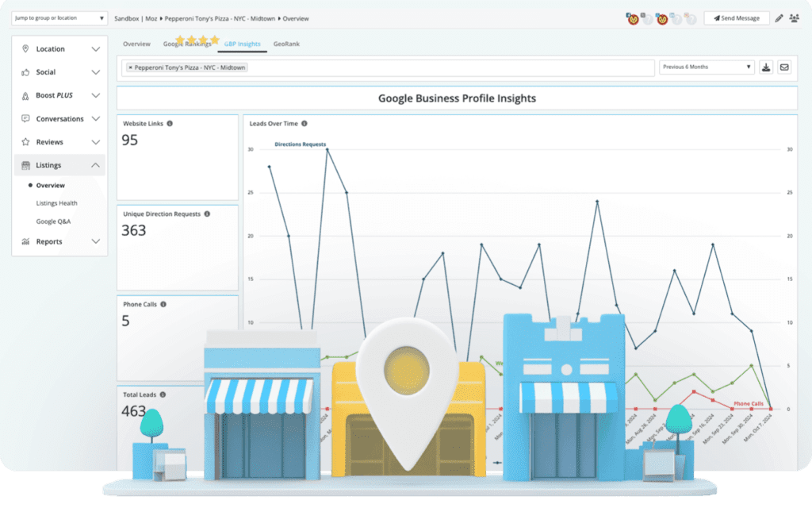Click info icon beside Total Leads
This screenshot has width=812, height=508.
pyautogui.click(x=163, y=395)
